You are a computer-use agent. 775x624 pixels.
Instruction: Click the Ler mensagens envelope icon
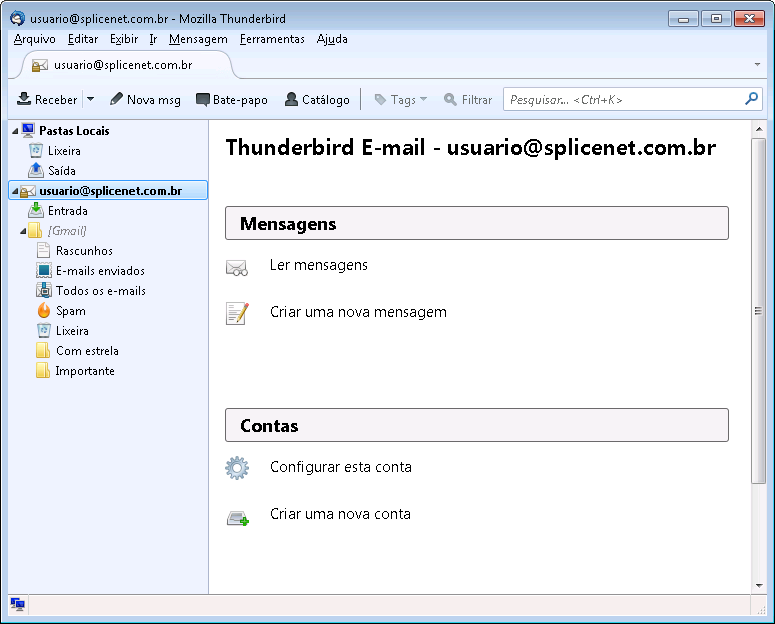point(237,267)
